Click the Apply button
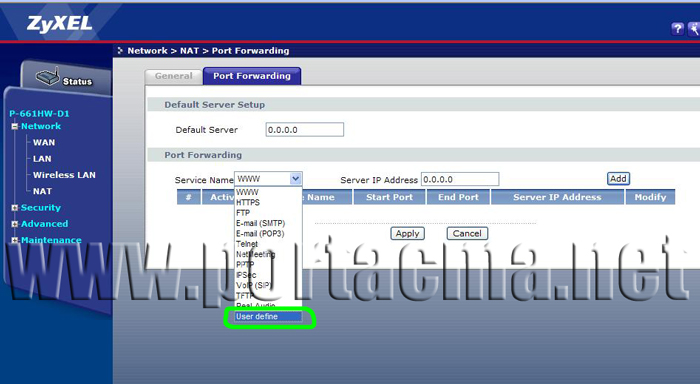Screen dimensions: 700x384 click(x=407, y=234)
